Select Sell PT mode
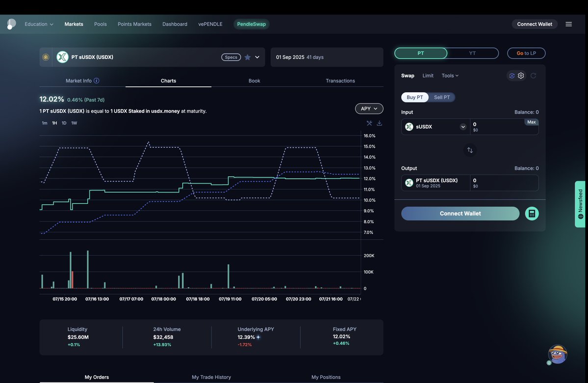Image resolution: width=588 pixels, height=383 pixels. coord(442,97)
